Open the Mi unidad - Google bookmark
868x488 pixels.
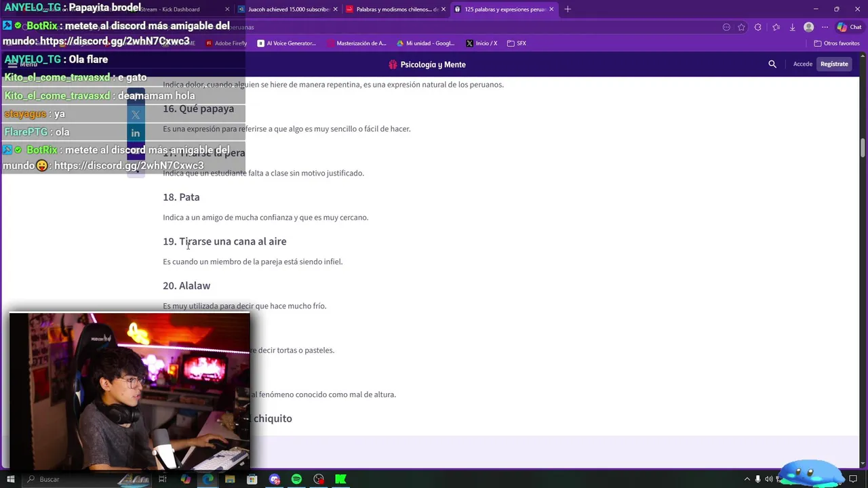(x=426, y=43)
